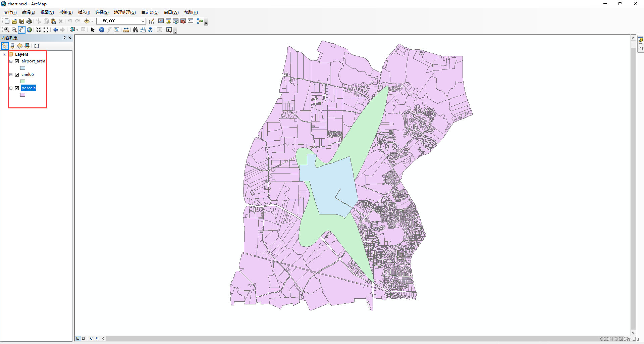
Task: Click the Add Data button
Action: click(87, 21)
